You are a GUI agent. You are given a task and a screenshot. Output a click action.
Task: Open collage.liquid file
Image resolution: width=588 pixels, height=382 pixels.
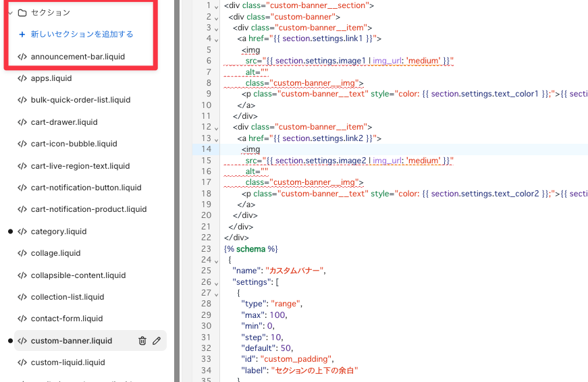[x=55, y=253]
